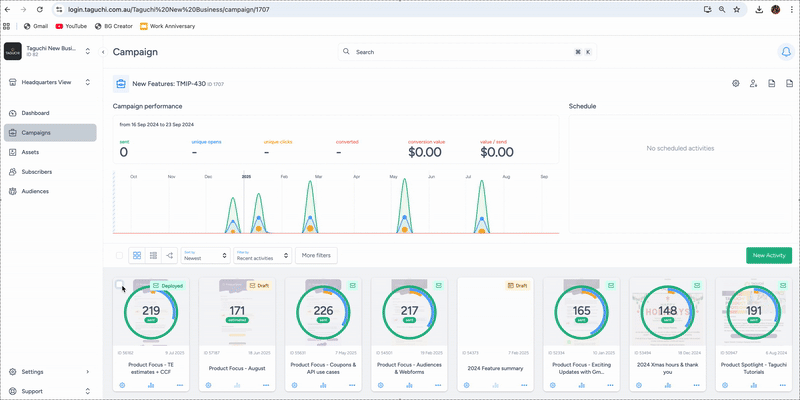Open stats for Product Focus - August
This screenshot has width=800, height=400.
(x=237, y=384)
